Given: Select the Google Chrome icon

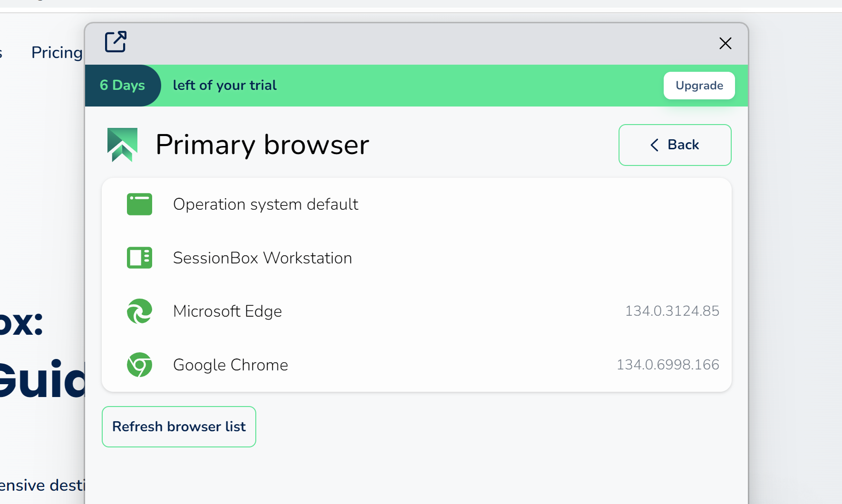Looking at the screenshot, I should coord(139,365).
